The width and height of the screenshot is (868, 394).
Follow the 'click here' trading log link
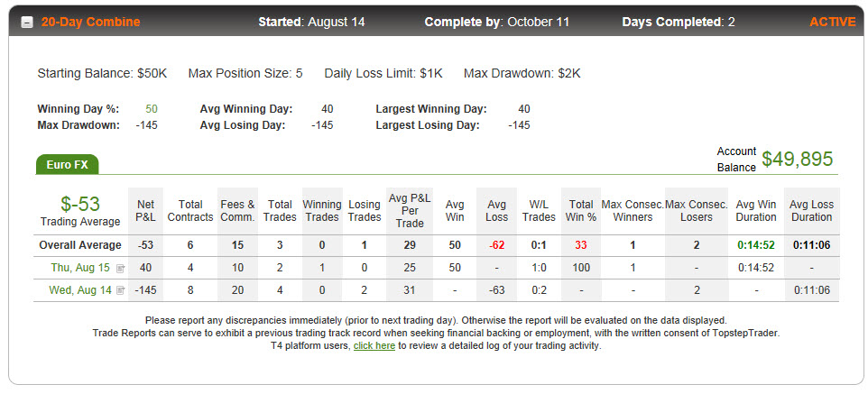point(374,346)
